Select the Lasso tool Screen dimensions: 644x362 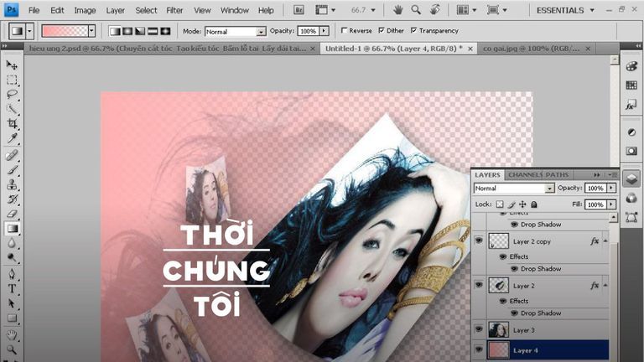(x=12, y=95)
